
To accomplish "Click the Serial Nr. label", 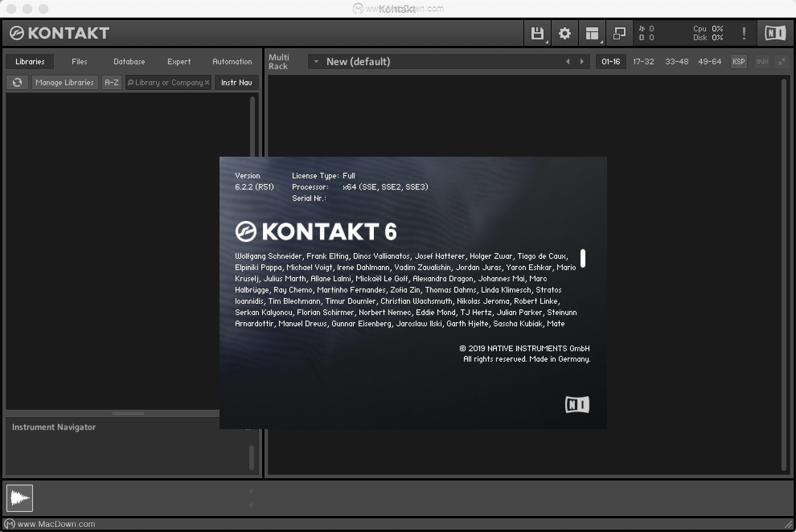I will pyautogui.click(x=309, y=198).
